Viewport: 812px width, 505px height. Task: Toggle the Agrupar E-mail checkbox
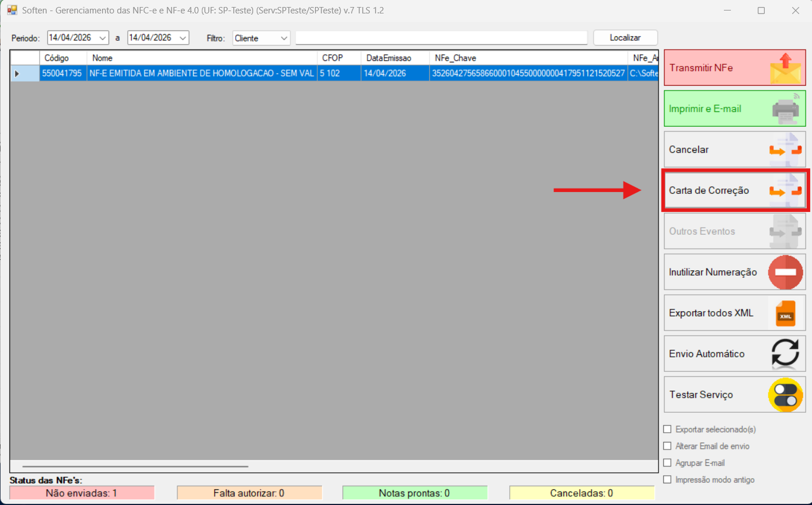click(667, 463)
